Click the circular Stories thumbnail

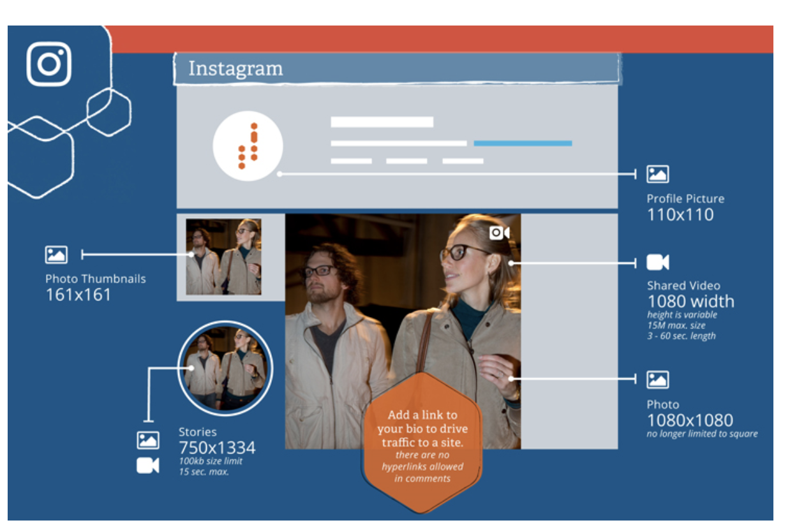click(225, 368)
